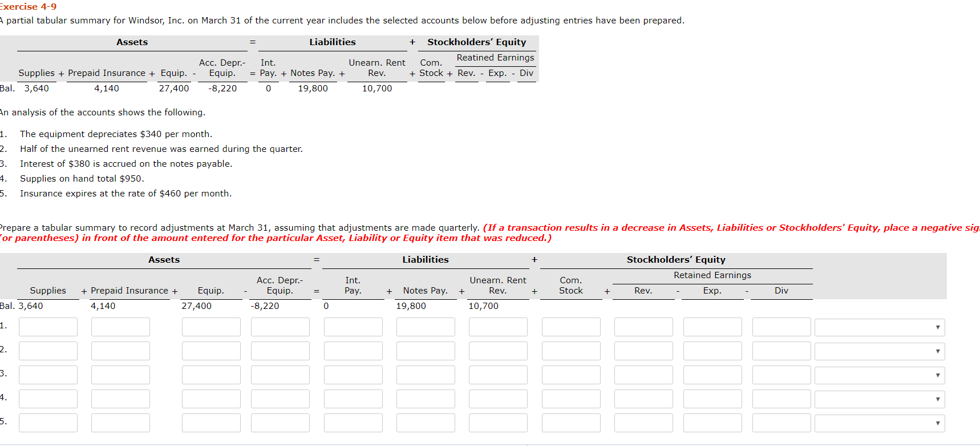This screenshot has height=446, width=980.
Task: Click the Exp. input field in row 1
Action: pyautogui.click(x=712, y=327)
